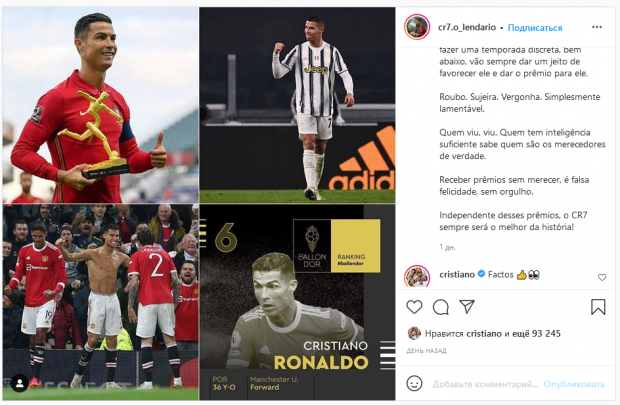Open the three-dot post options menu

pos(597,27)
